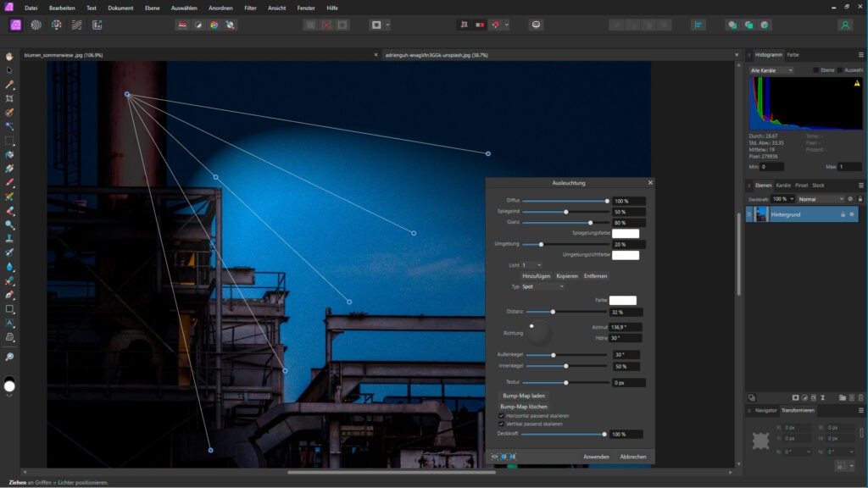Click the Force Pixel Alignment icon
The image size is (868, 488).
click(x=465, y=25)
